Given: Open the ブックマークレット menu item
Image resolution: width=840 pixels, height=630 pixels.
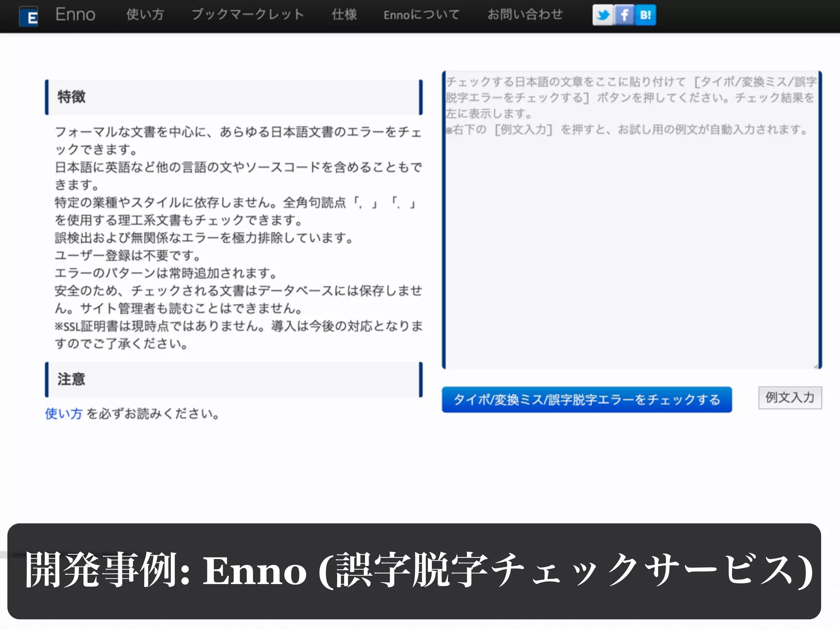Looking at the screenshot, I should pyautogui.click(x=248, y=15).
